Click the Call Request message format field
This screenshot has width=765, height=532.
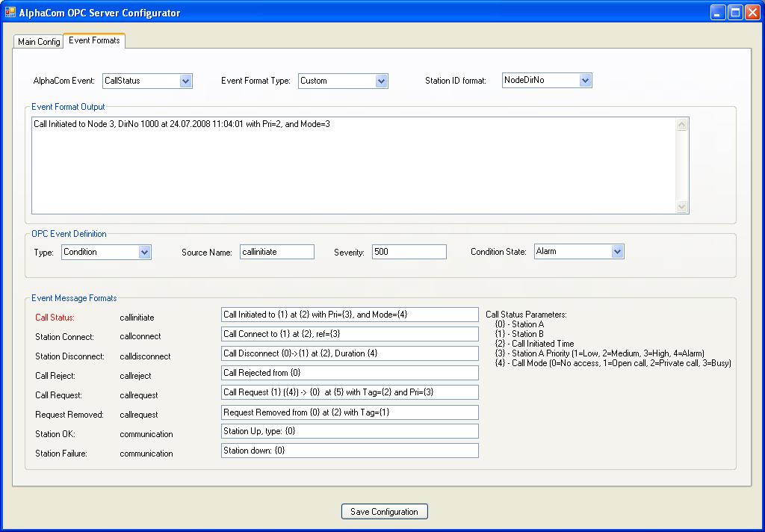pyautogui.click(x=350, y=392)
